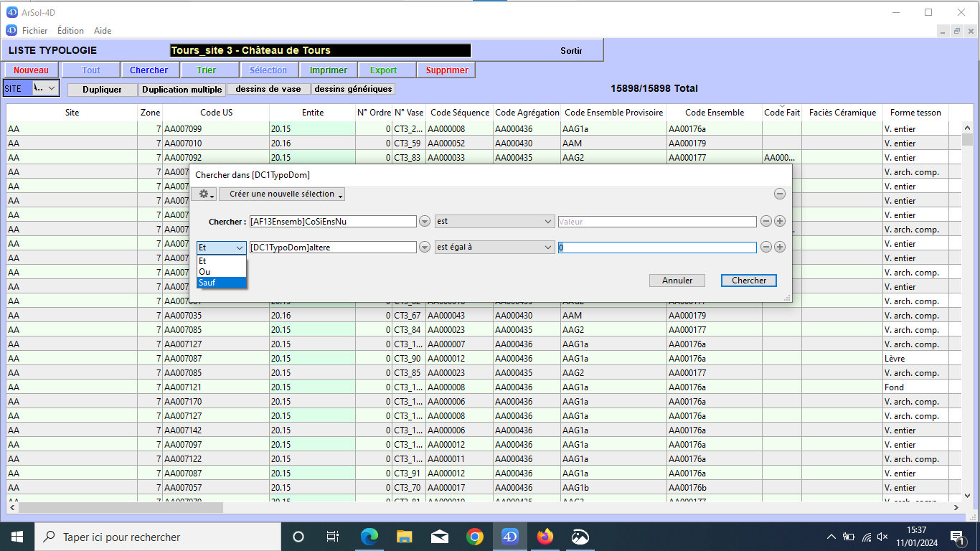This screenshot has width=980, height=551.
Task: Collapse search dialog using top-right minus icon
Action: (x=780, y=194)
